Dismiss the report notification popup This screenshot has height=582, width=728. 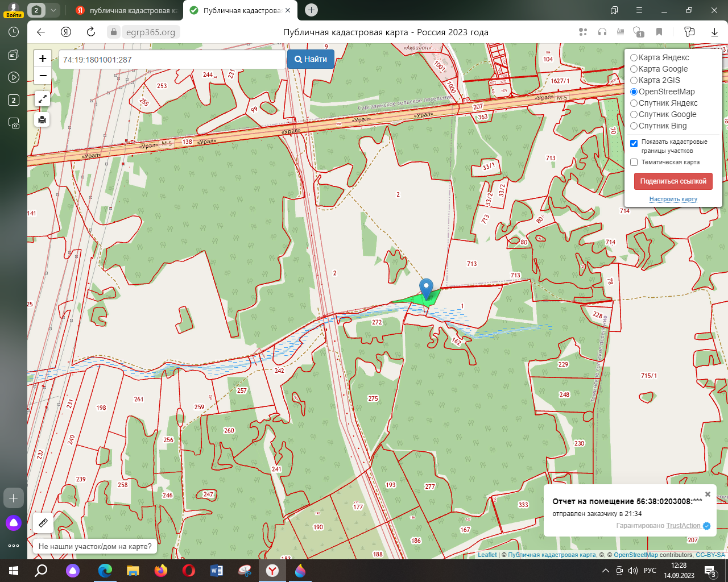pos(708,494)
